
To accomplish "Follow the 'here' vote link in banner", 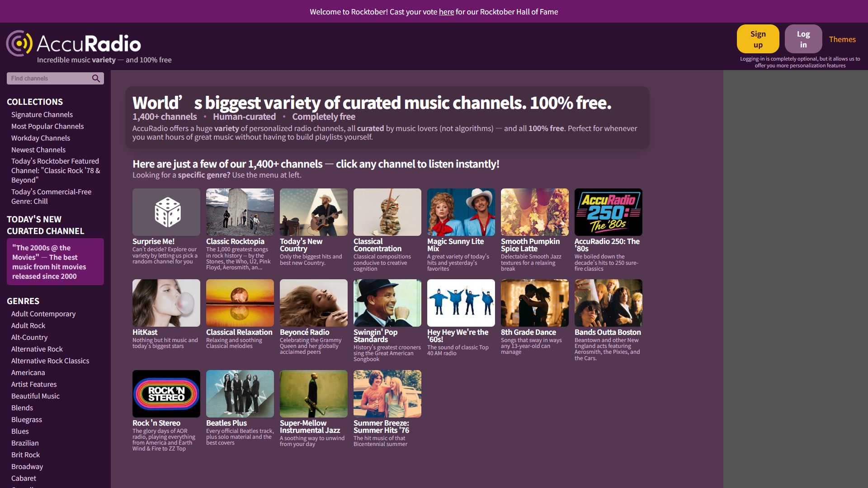I will 446,12.
